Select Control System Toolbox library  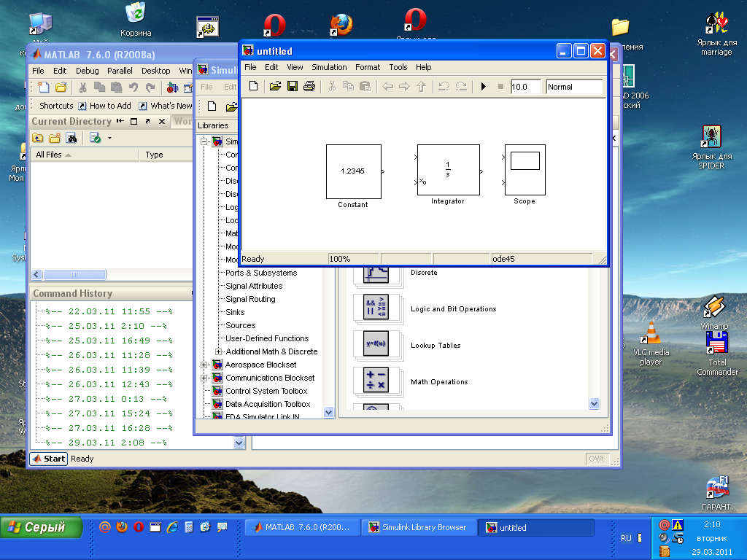coord(266,391)
